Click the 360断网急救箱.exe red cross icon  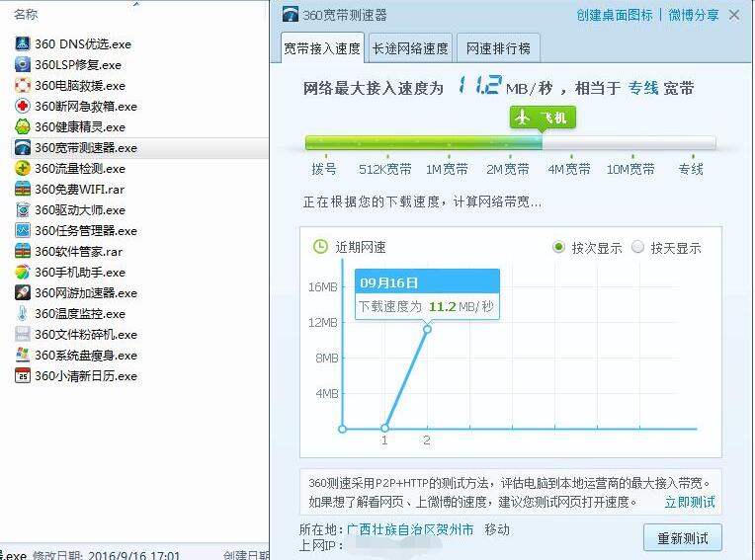22,106
